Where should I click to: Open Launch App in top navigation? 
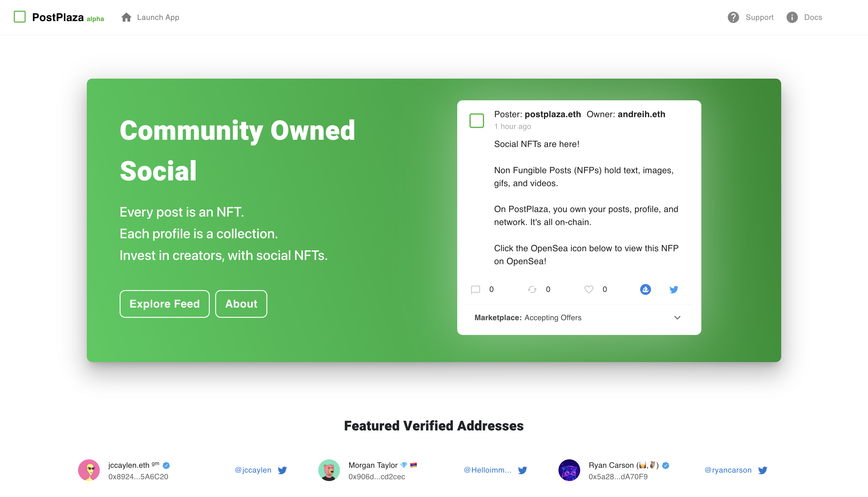pos(158,17)
